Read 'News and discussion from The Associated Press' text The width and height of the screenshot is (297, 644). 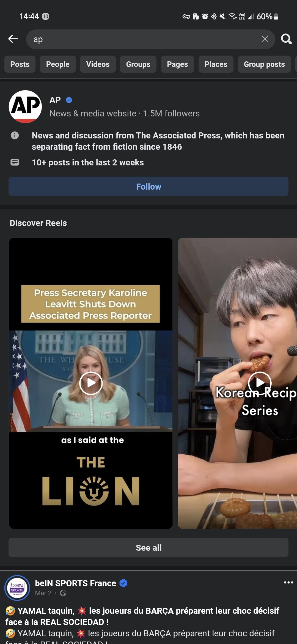coord(158,141)
